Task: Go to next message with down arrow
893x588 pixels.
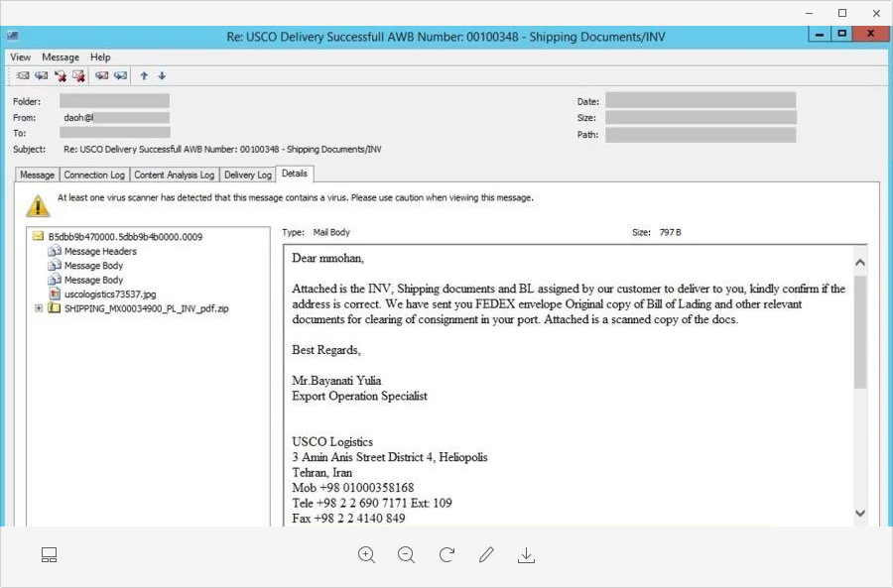Action: click(x=162, y=75)
